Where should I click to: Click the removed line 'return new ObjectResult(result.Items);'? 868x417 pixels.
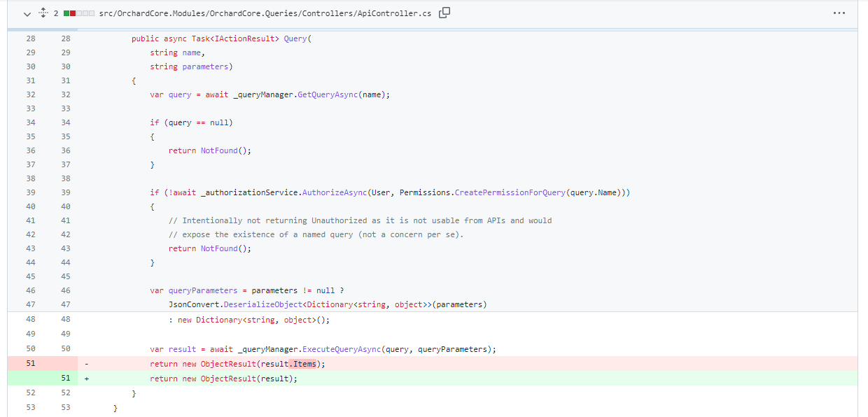(x=237, y=363)
